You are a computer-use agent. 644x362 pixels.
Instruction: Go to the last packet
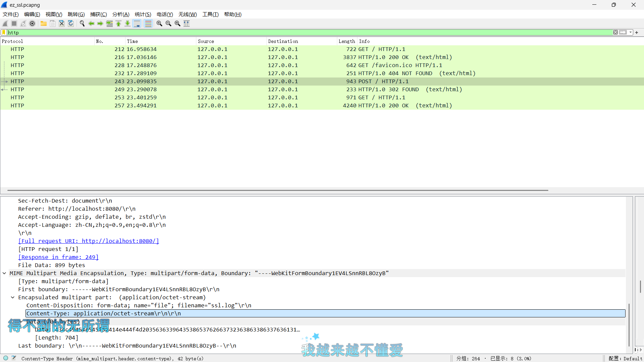(x=127, y=23)
